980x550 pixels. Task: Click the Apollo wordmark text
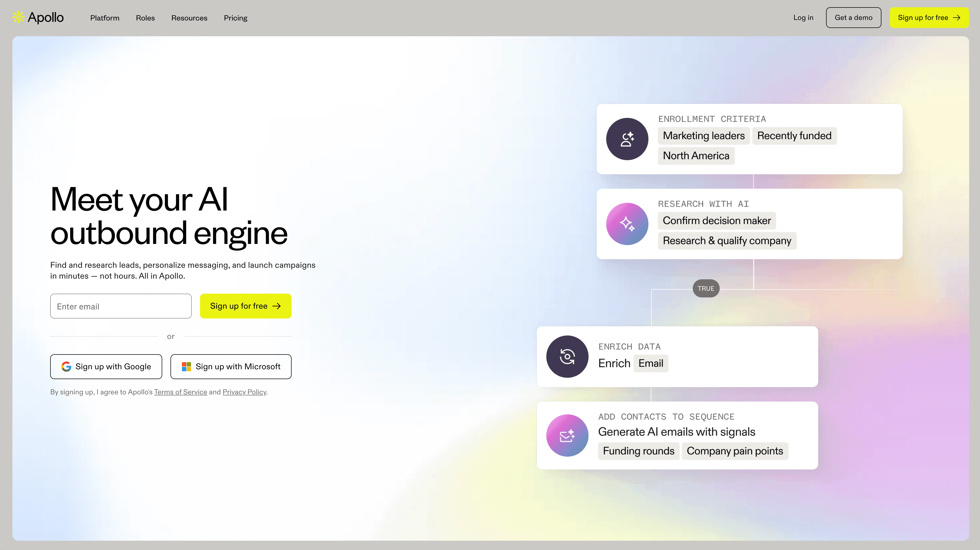[46, 18]
